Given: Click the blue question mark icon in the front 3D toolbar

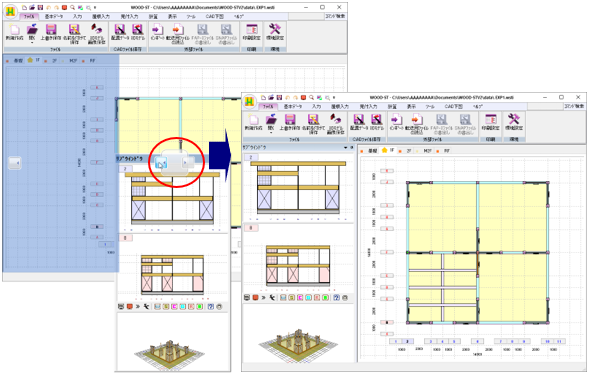Looking at the screenshot, I should coord(336,298).
